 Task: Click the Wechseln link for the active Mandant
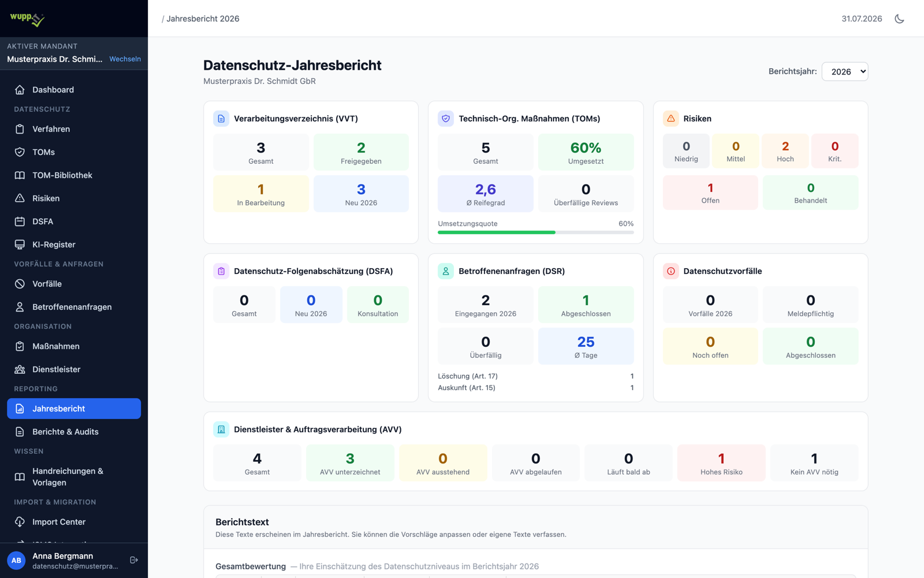(x=125, y=59)
